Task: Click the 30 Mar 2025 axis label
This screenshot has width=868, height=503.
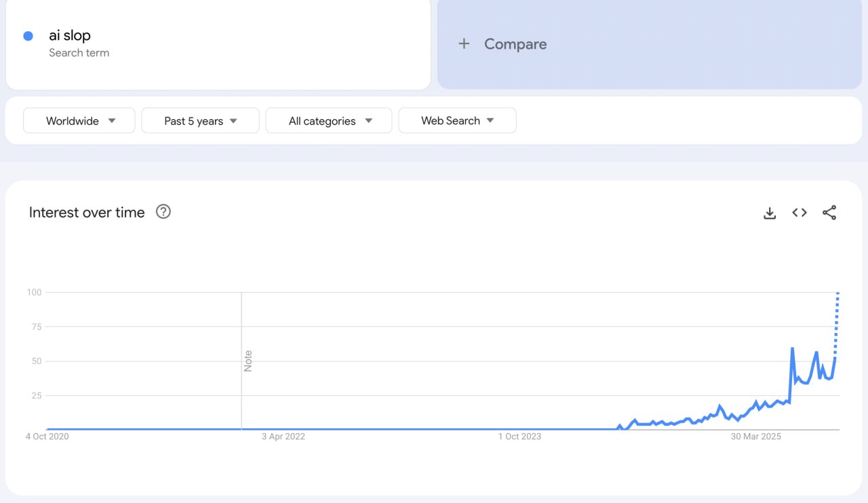Action: [x=756, y=437]
